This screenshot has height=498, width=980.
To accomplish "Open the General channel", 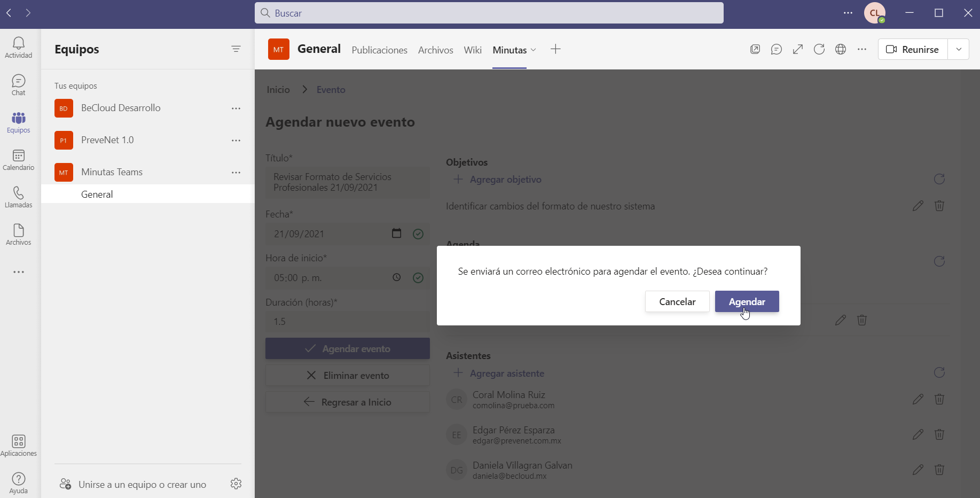I will click(147, 194).
